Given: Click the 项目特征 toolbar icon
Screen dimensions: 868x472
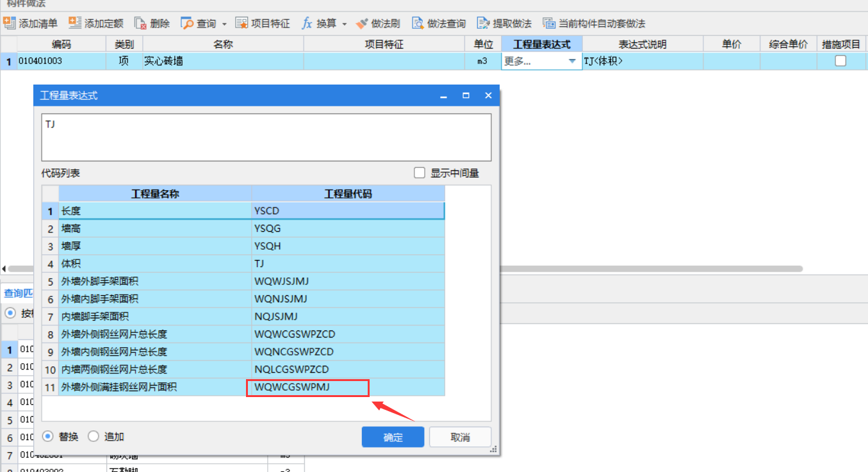Looking at the screenshot, I should coord(242,24).
